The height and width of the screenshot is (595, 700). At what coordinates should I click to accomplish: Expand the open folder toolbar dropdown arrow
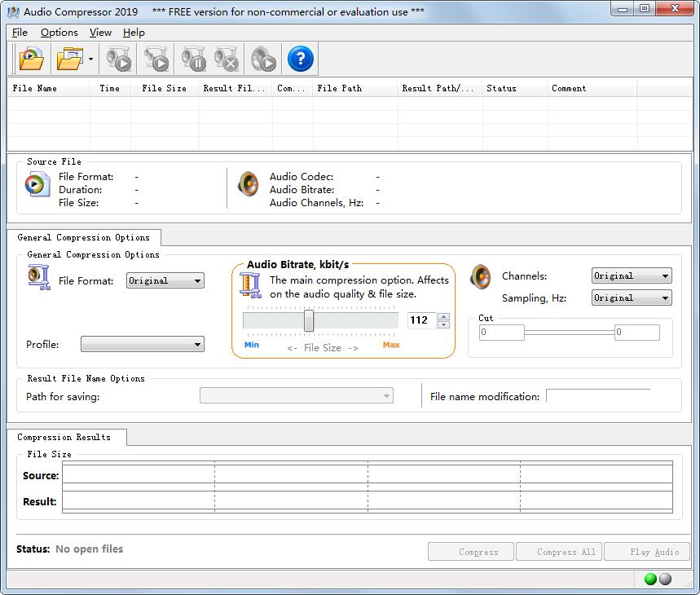pos(90,59)
